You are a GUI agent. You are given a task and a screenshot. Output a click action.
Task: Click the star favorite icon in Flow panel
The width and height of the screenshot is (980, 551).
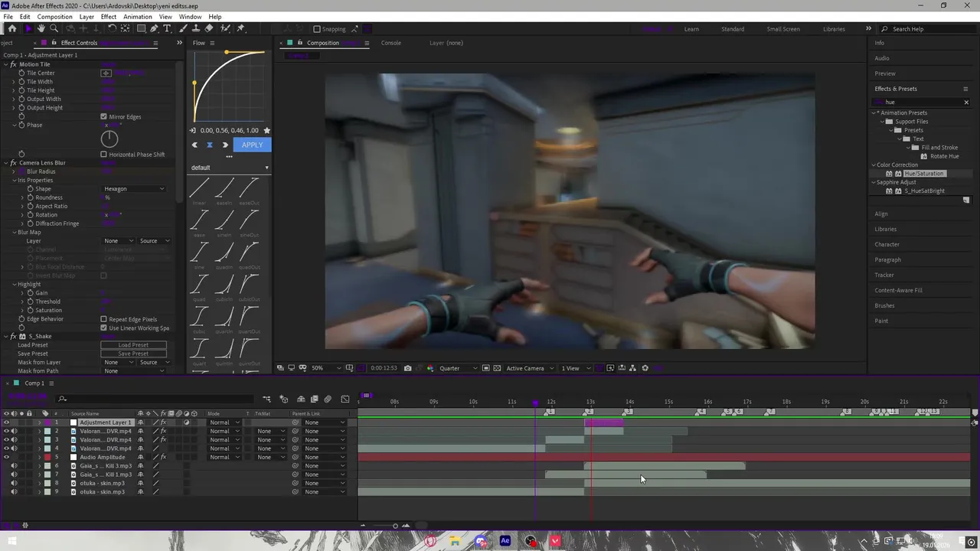266,130
